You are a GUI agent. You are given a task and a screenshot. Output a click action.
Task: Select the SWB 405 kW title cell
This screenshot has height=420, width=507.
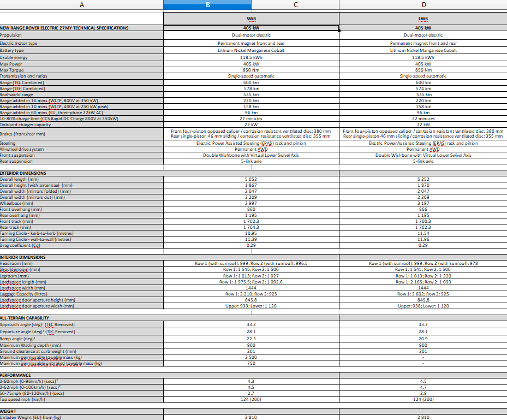[251, 28]
